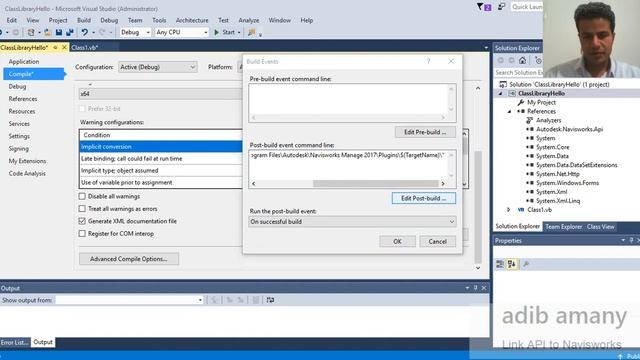Open the Code Analysis project page
This screenshot has height=360, width=640.
click(x=27, y=173)
